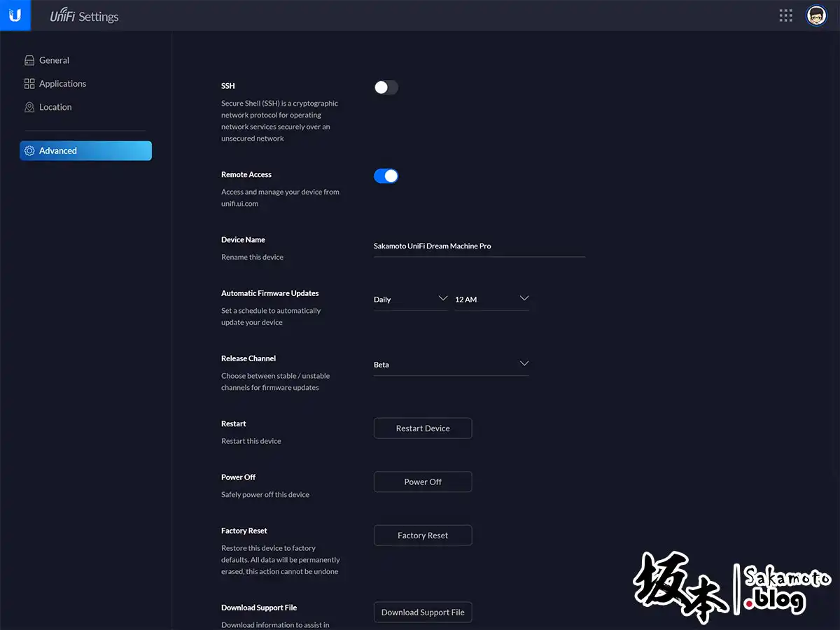Open the Applications settings section
This screenshot has width=840, height=630.
tap(62, 84)
